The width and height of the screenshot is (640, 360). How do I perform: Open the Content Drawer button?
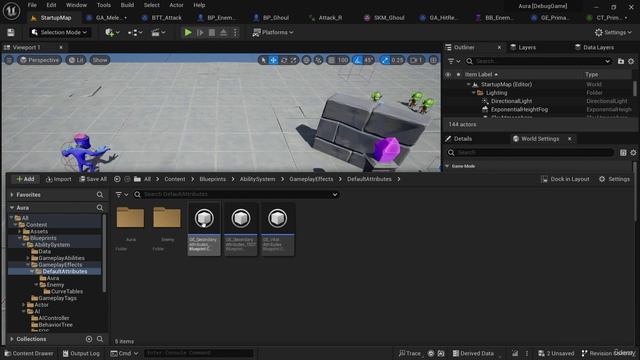tap(29, 353)
